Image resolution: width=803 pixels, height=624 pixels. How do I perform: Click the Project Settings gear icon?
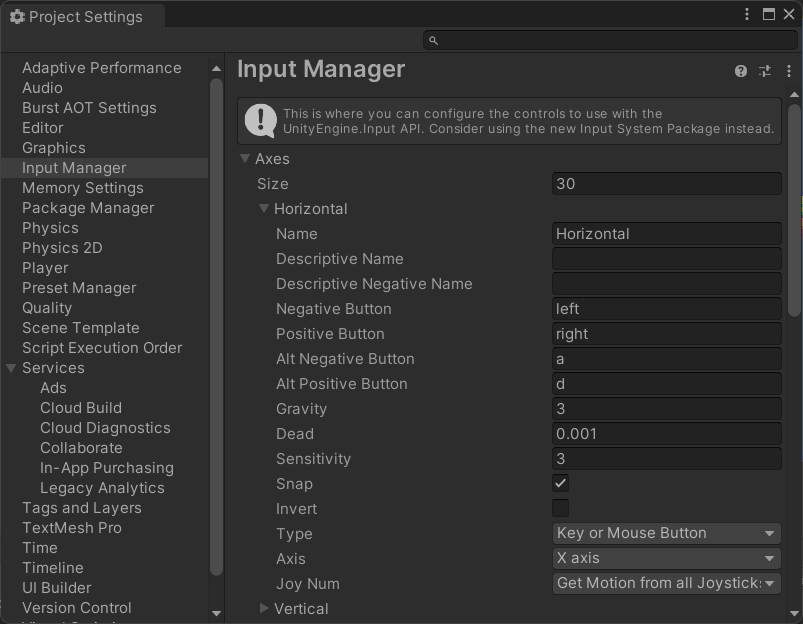(16, 17)
